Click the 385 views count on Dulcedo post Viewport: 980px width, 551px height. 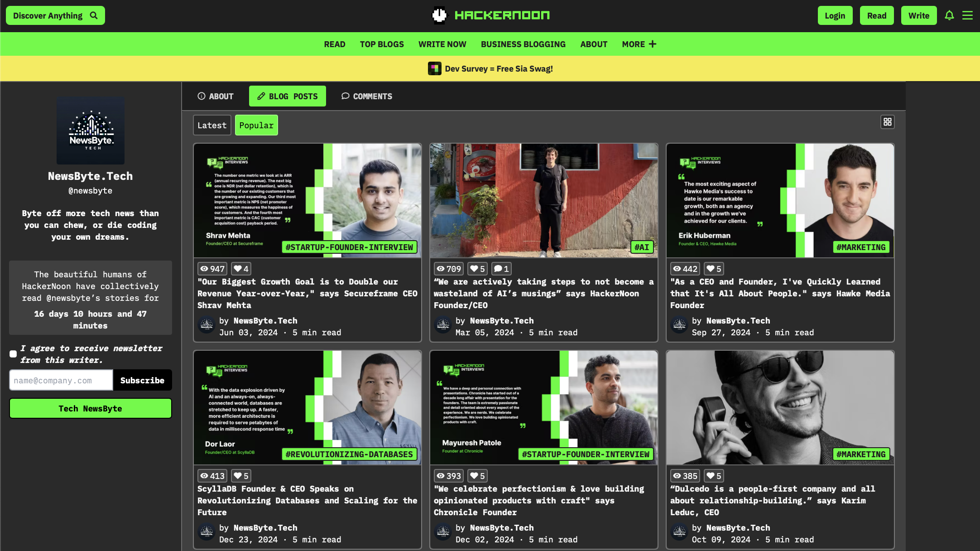(685, 476)
